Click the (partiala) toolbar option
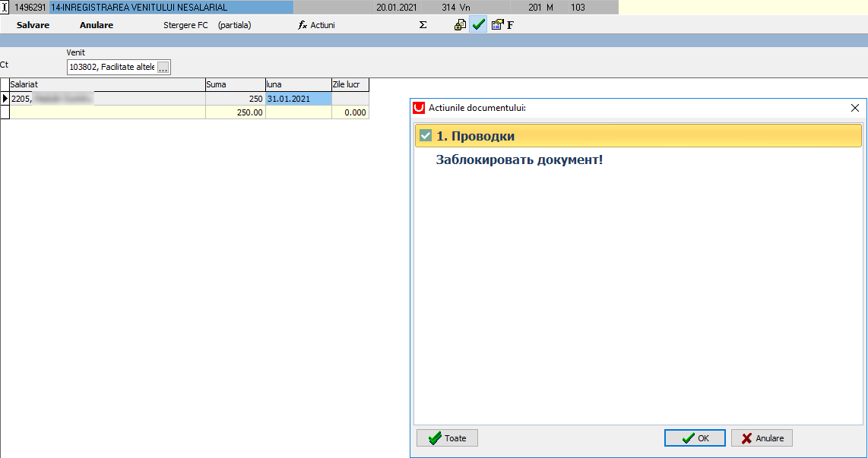Viewport: 868px width, 458px height. [x=234, y=25]
